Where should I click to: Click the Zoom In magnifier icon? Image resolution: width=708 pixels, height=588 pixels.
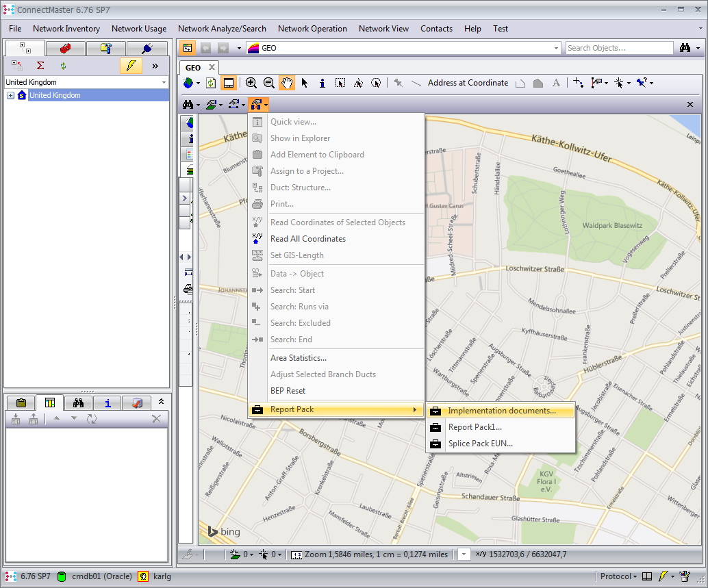tap(251, 83)
